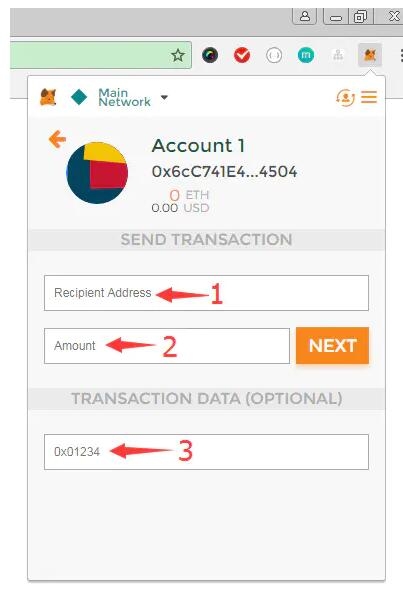Screen dimensions: 403x589
Task: Click the teal diamond network icon
Action: point(79,97)
